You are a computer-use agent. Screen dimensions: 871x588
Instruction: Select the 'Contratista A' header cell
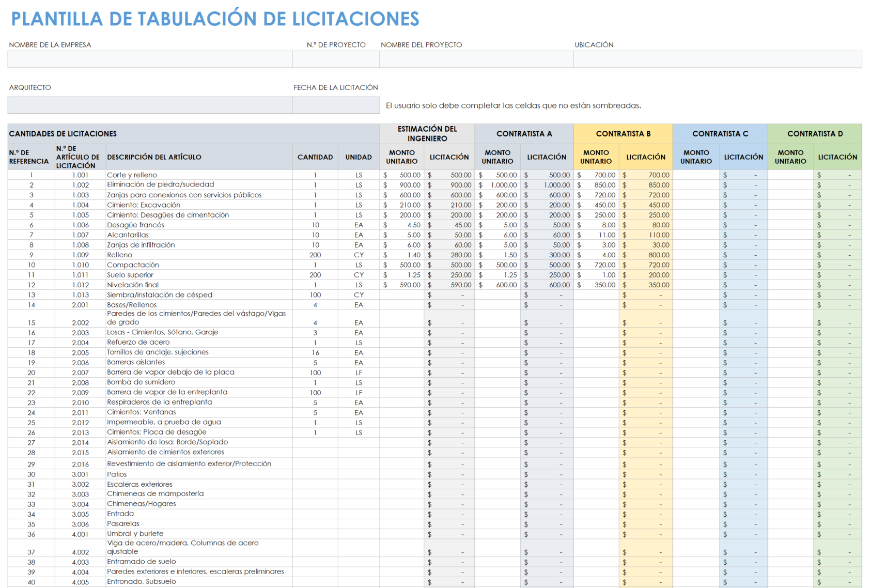point(524,134)
